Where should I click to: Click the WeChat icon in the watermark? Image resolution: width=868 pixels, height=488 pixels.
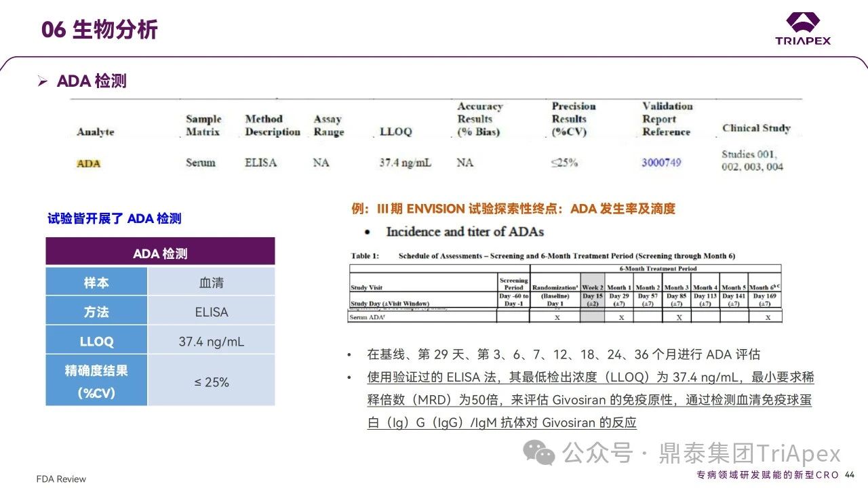pos(541,452)
